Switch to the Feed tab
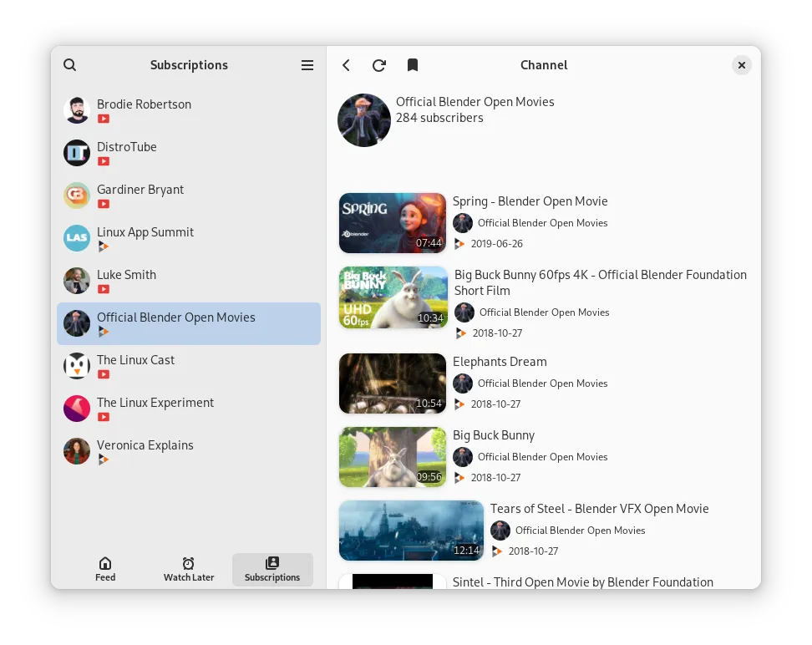812x645 pixels. [105, 569]
